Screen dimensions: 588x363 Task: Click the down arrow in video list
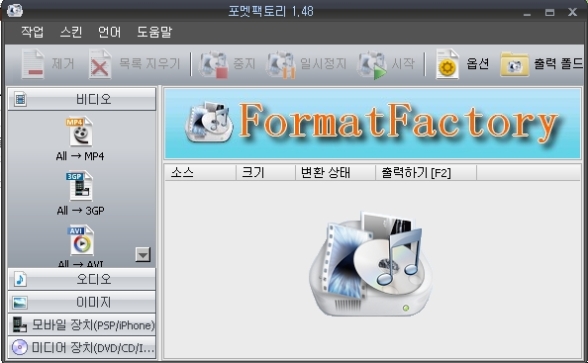click(x=143, y=255)
